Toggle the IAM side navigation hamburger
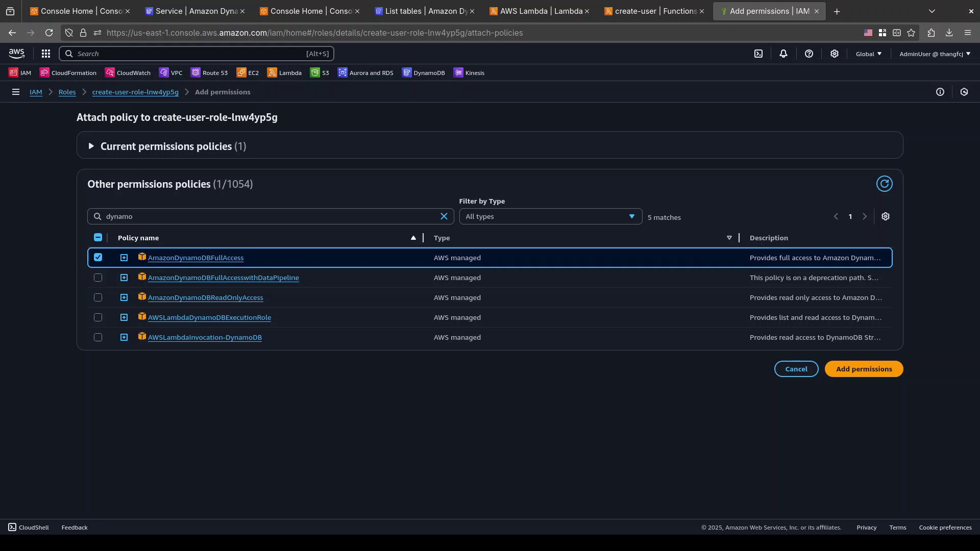980x551 pixels. (x=16, y=92)
